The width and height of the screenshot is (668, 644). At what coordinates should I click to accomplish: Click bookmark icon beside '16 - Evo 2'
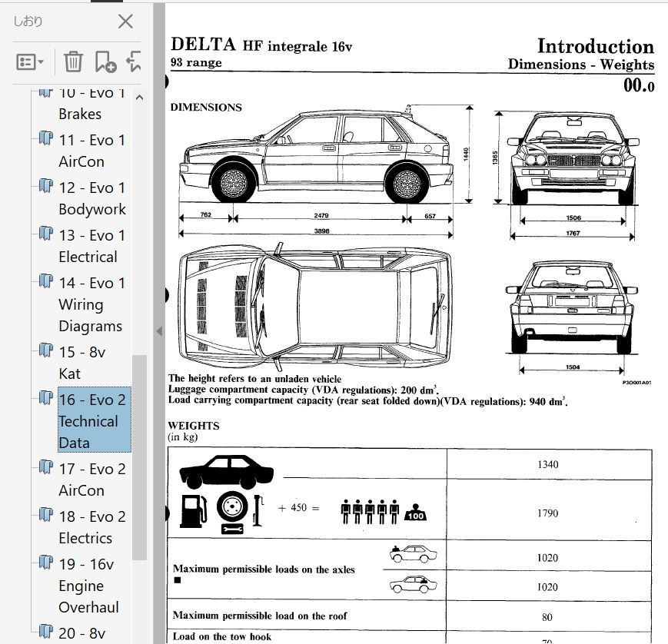(x=46, y=398)
